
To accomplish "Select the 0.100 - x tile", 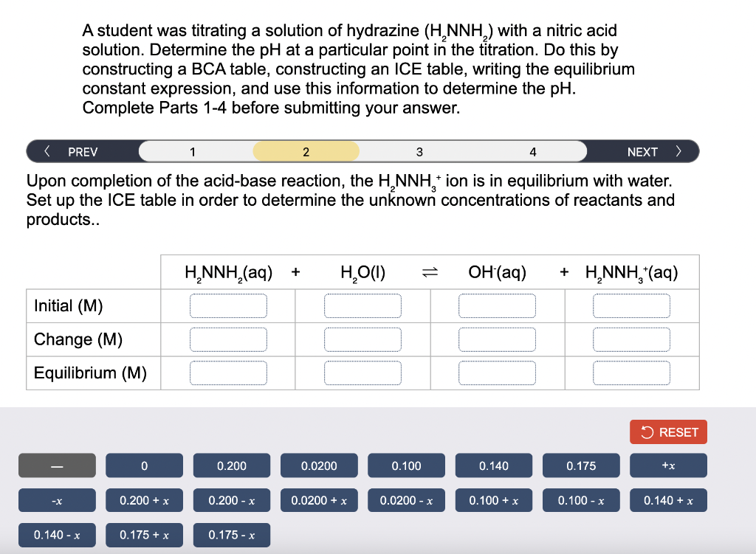I will click(581, 500).
